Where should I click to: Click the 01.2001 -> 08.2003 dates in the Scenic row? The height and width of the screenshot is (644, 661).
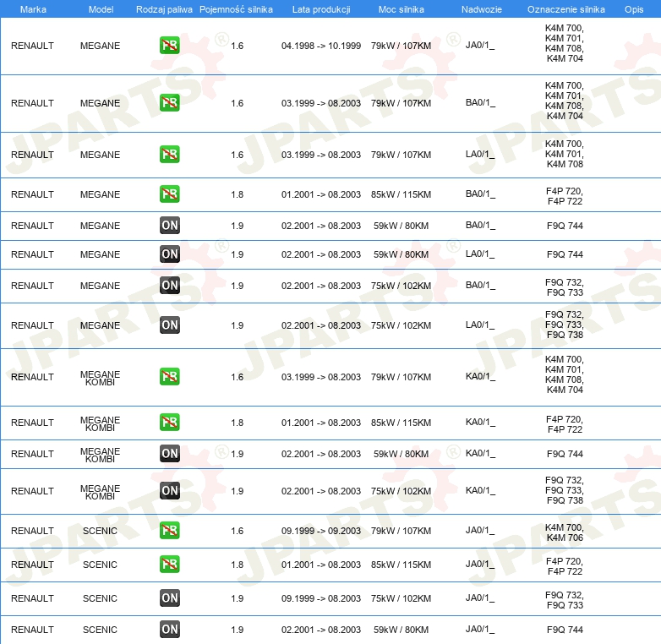coord(321,565)
